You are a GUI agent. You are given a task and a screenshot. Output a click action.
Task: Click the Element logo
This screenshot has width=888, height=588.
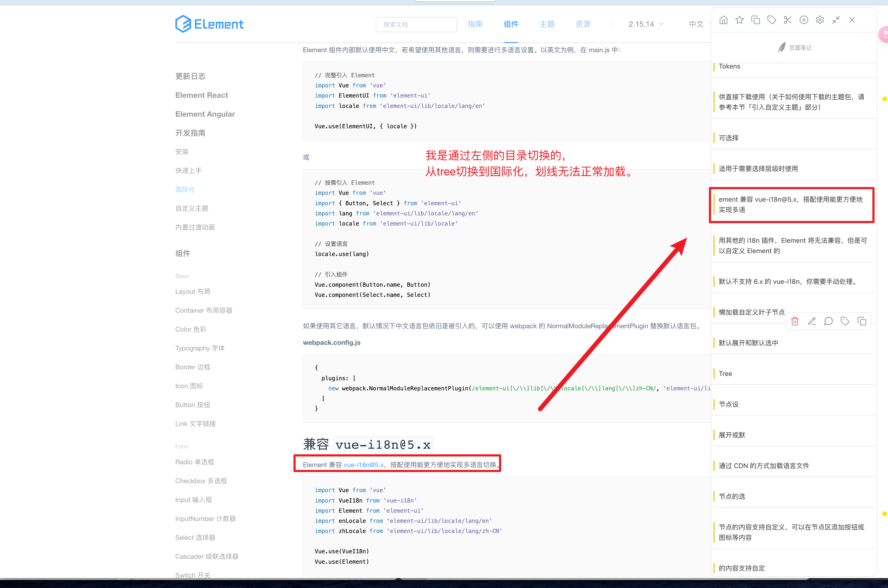point(209,24)
